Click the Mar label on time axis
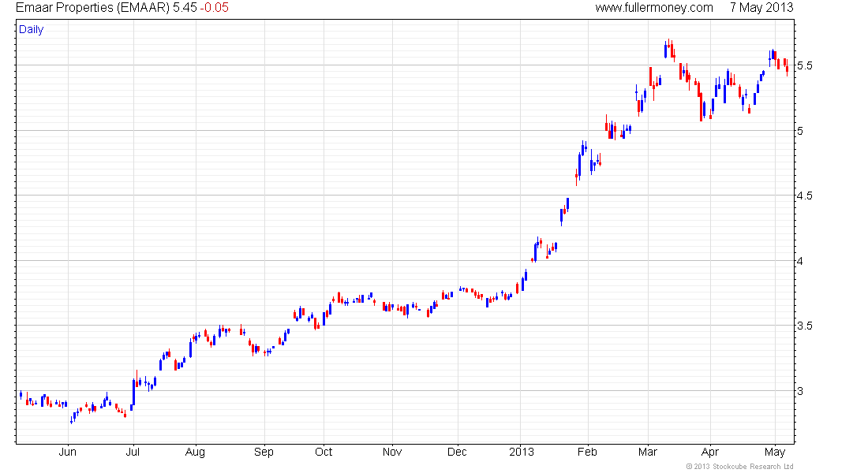The height and width of the screenshot is (473, 868). pos(648,452)
